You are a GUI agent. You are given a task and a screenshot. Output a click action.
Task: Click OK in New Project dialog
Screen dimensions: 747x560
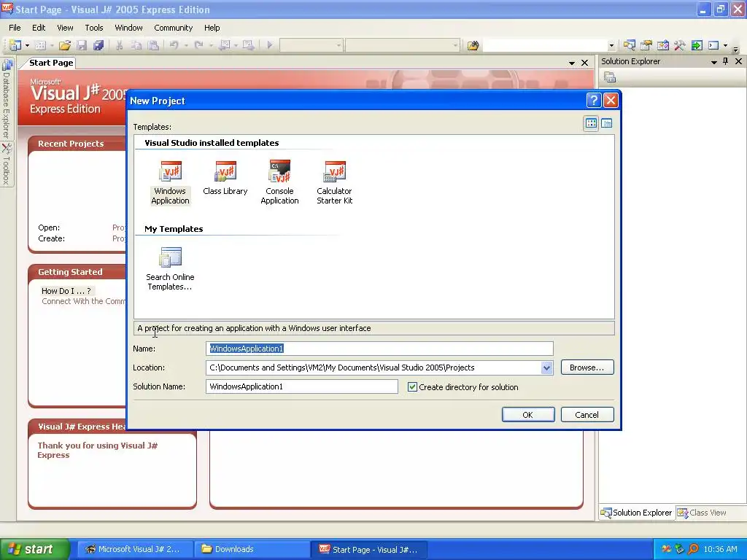(x=528, y=415)
